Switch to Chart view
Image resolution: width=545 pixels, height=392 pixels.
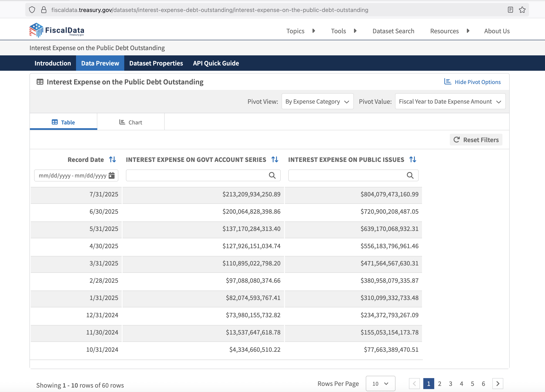131,122
